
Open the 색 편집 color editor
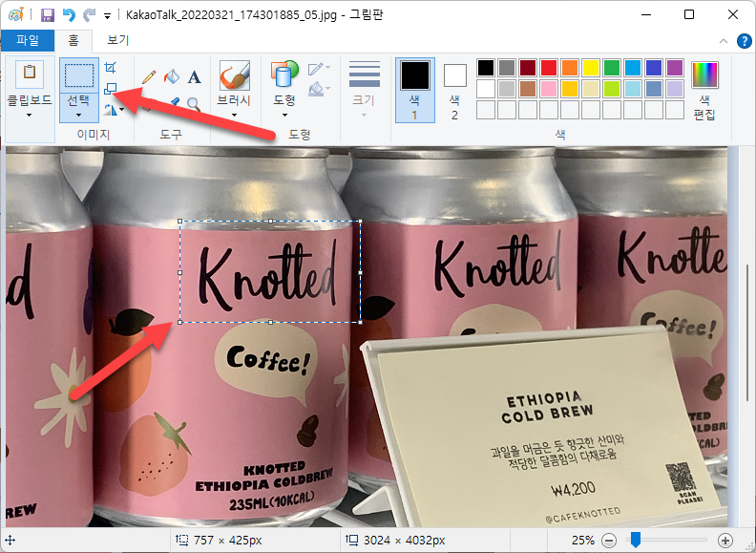[x=704, y=91]
